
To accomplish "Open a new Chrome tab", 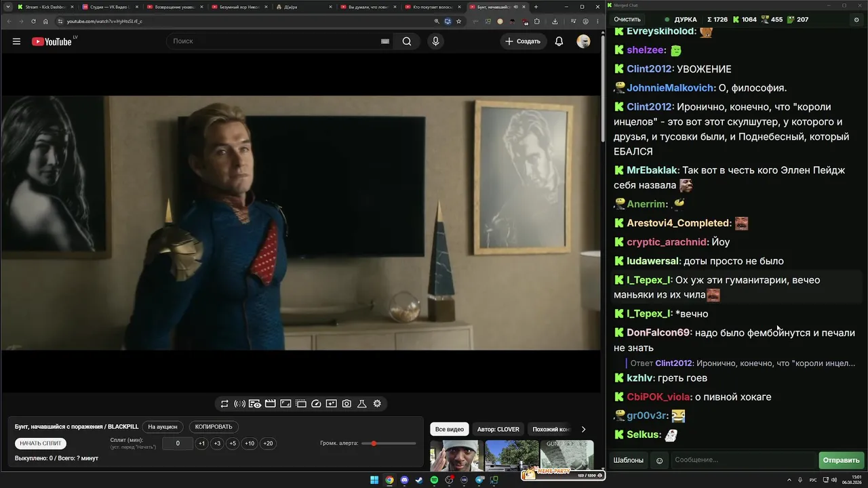I will [536, 7].
